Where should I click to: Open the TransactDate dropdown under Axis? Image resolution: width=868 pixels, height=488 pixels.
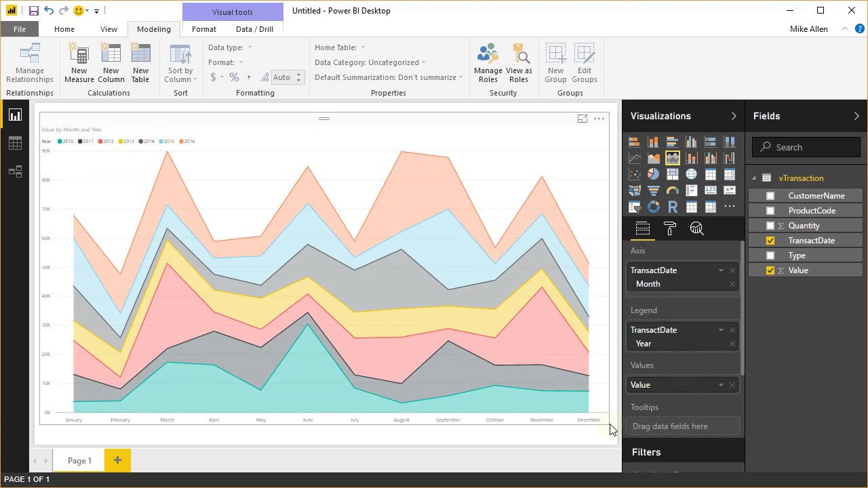(x=722, y=270)
